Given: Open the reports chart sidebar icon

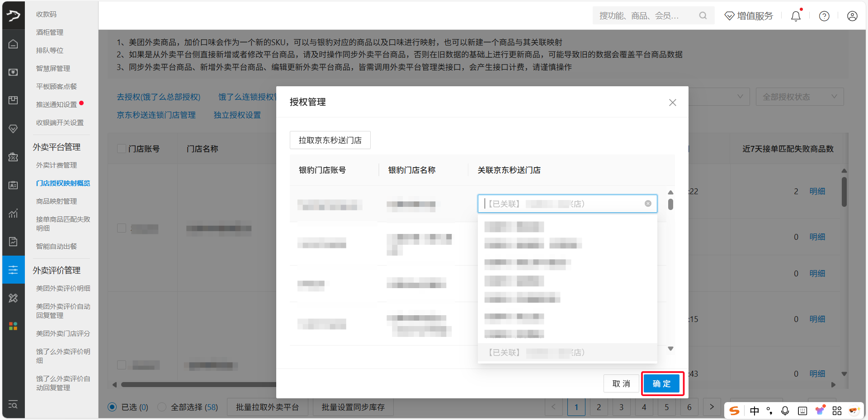Looking at the screenshot, I should (14, 213).
